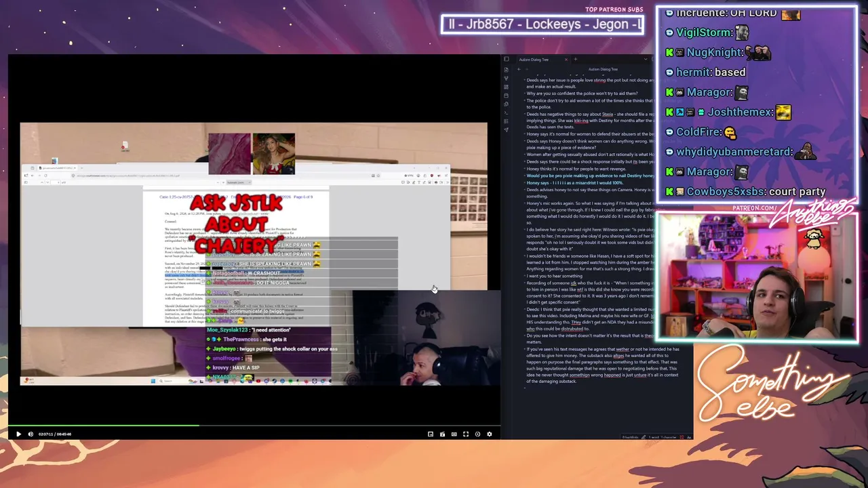868x488 pixels.
Task: Mute the video player volume
Action: [x=31, y=434]
